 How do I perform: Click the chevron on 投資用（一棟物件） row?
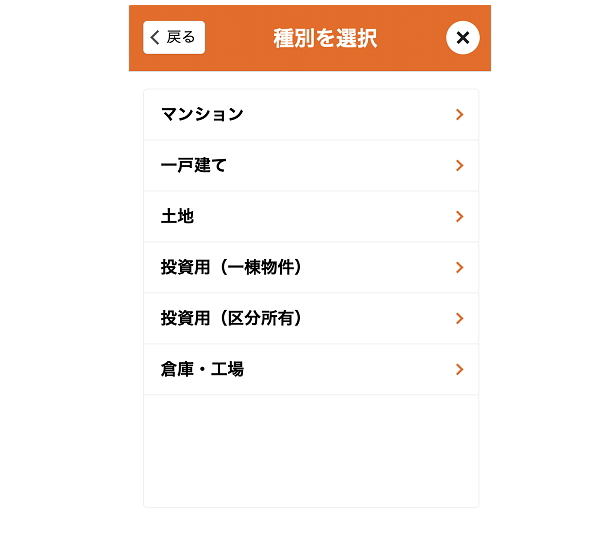pyautogui.click(x=460, y=267)
